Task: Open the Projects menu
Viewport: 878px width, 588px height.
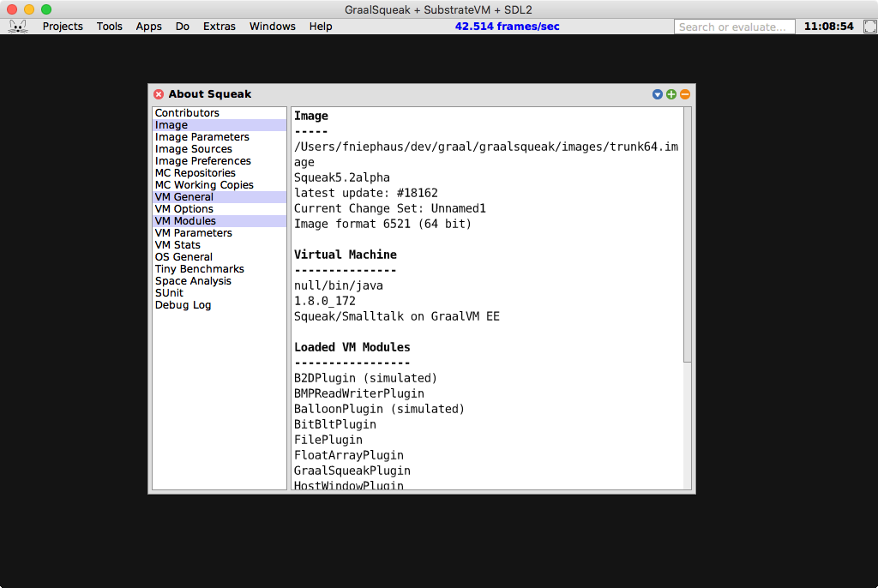Action: 63,27
